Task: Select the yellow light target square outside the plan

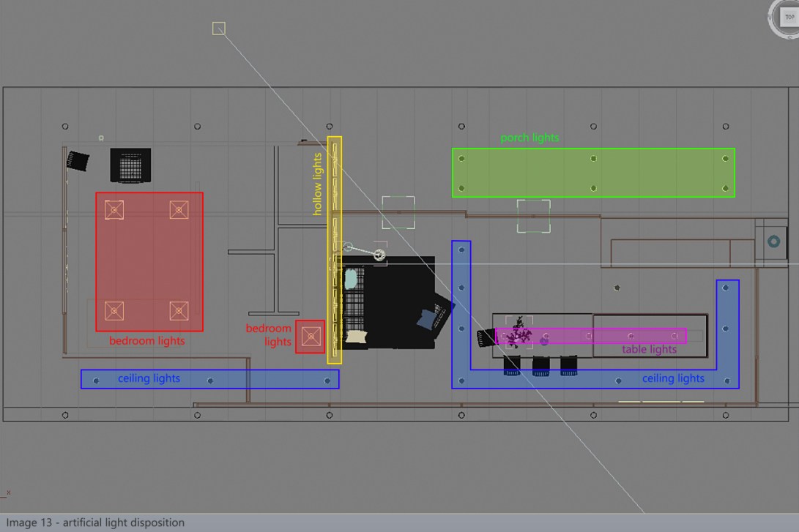Action: click(x=218, y=29)
